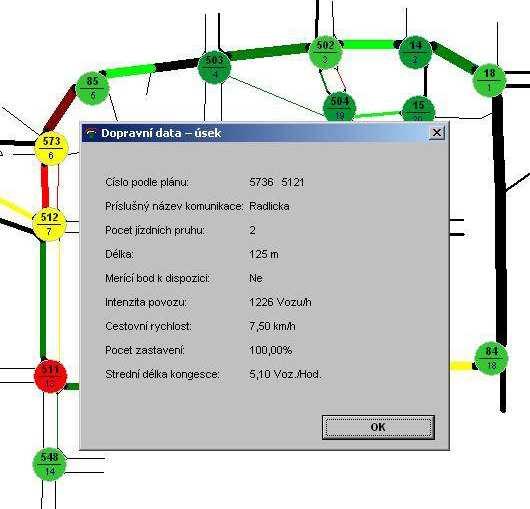Viewport: 530px width, 509px height.
Task: Select green intersection node 502
Action: pyautogui.click(x=325, y=52)
